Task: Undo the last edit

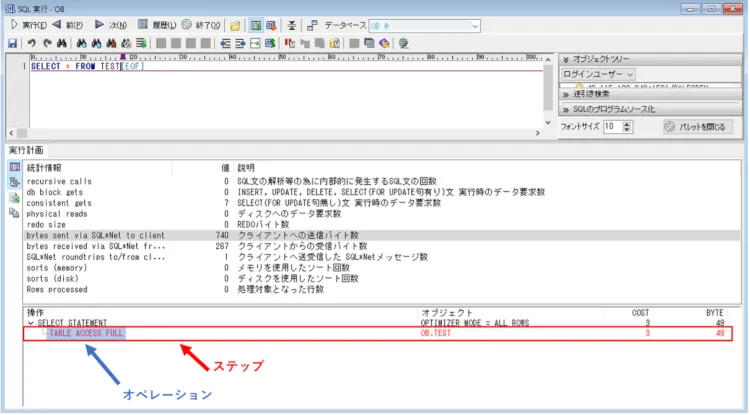Action: click(32, 44)
